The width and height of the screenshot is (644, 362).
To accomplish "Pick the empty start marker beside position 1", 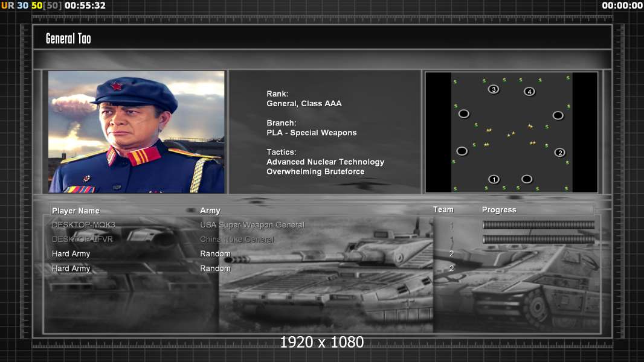I will pos(527,179).
